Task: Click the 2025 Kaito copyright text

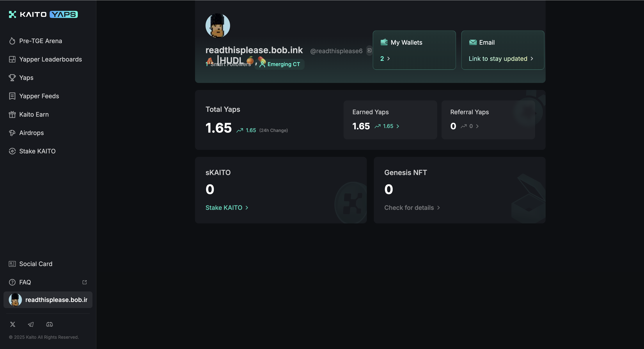Action: tap(44, 337)
